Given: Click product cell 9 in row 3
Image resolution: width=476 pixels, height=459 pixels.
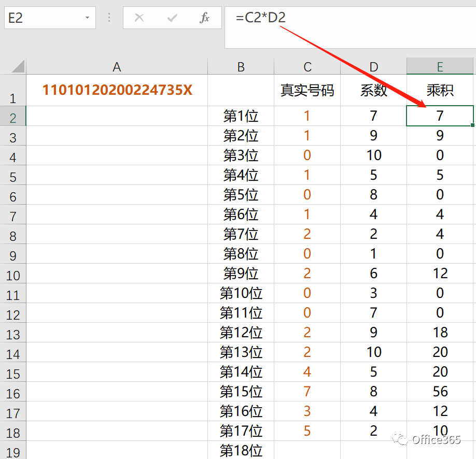Looking at the screenshot, I should 440,136.
